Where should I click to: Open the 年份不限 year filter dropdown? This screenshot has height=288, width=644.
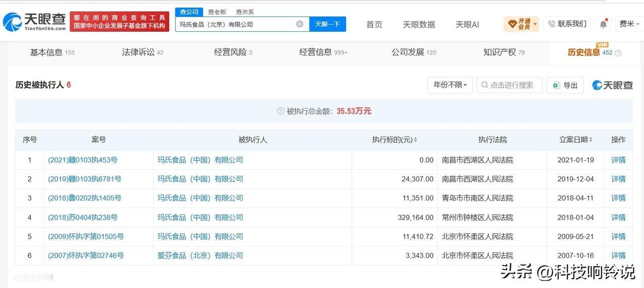[450, 85]
